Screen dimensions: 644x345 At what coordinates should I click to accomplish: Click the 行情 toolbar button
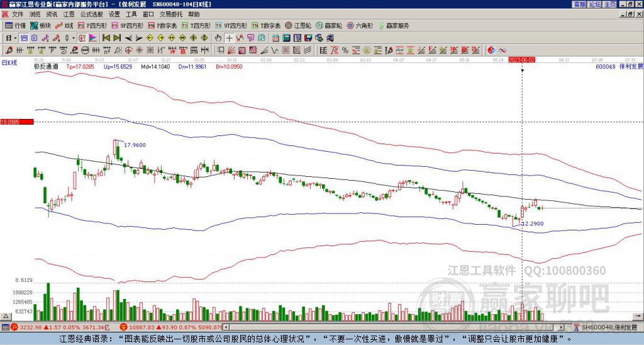tap(16, 25)
